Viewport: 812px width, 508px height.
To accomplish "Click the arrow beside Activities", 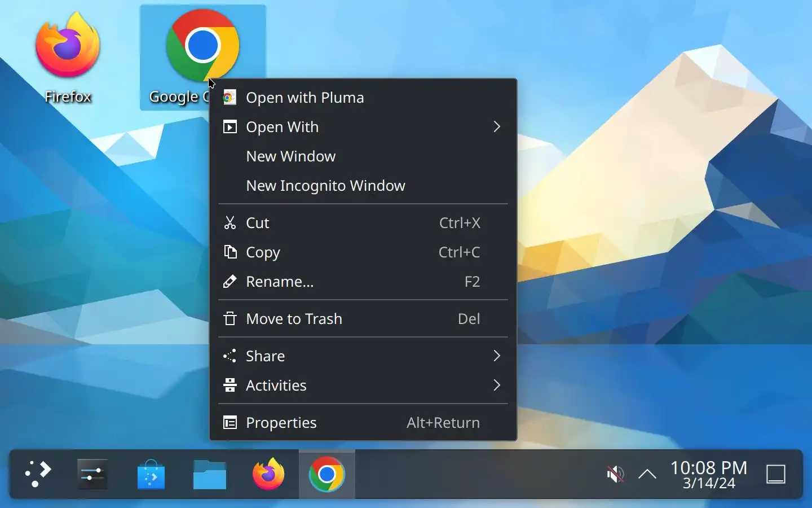I will pos(497,386).
